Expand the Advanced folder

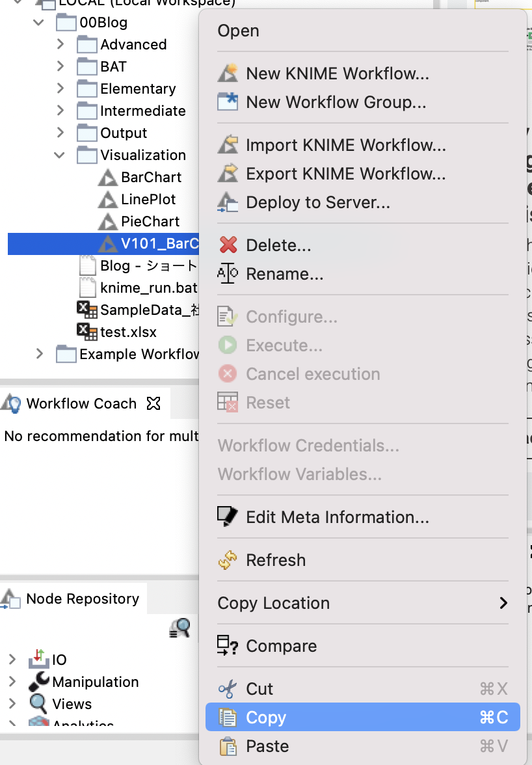point(60,44)
